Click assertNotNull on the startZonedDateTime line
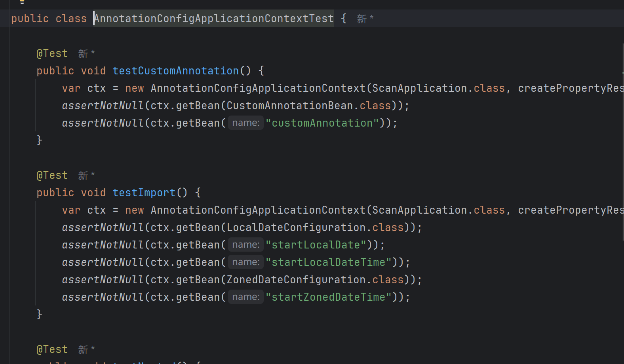This screenshot has height=364, width=624. point(103,297)
